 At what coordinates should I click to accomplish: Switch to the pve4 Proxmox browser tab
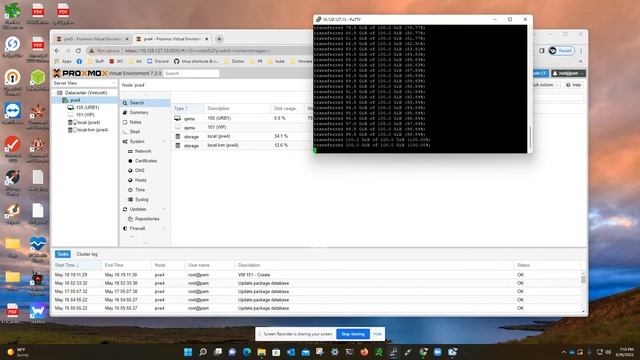(x=171, y=39)
